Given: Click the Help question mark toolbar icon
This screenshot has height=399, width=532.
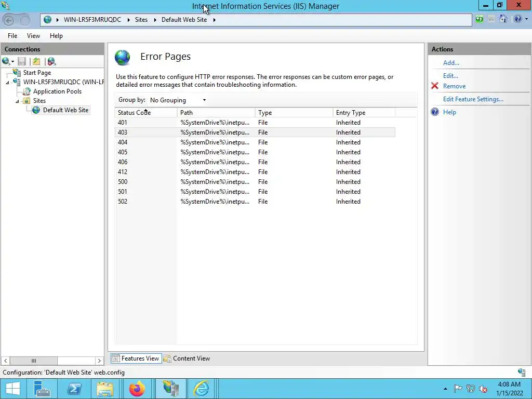Looking at the screenshot, I should point(518,19).
